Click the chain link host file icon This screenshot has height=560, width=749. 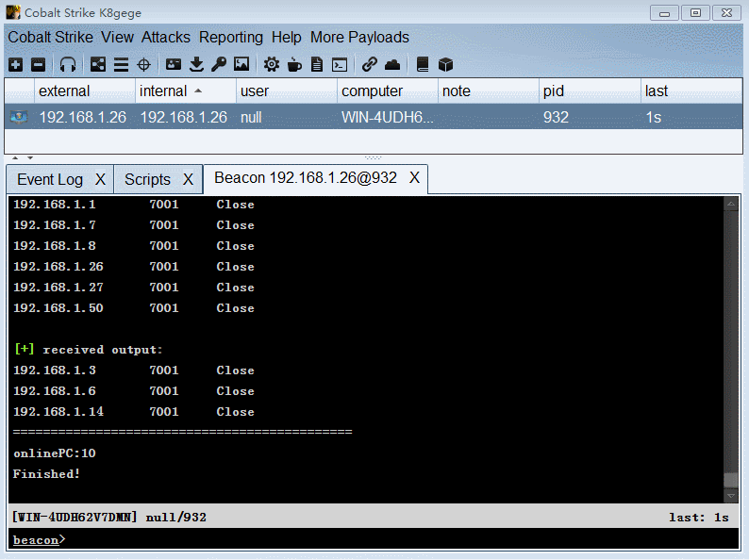pyautogui.click(x=369, y=64)
